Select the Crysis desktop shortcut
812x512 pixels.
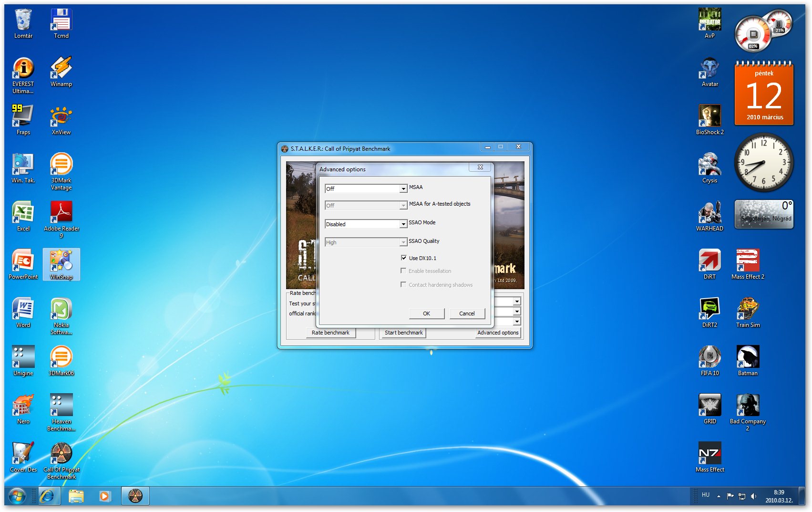[x=709, y=168]
